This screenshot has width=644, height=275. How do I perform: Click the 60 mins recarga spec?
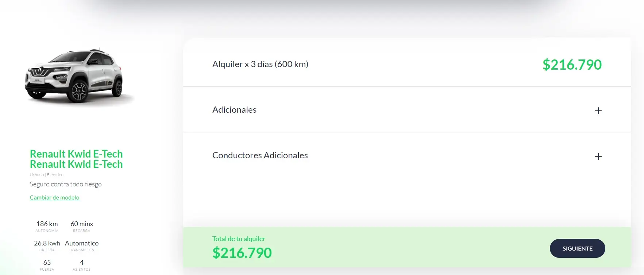(x=82, y=224)
